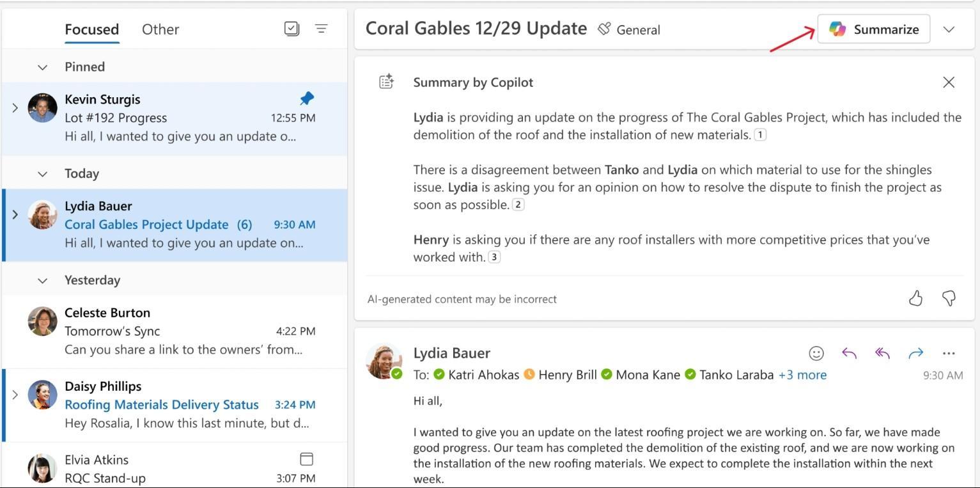Reply all to Lydia's message
Image resolution: width=980 pixels, height=488 pixels.
click(882, 352)
